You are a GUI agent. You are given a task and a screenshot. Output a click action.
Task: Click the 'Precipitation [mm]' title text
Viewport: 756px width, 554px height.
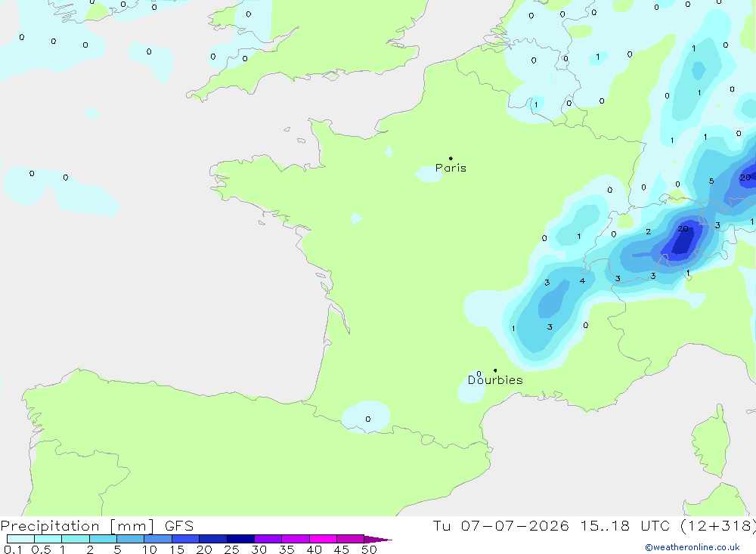click(x=77, y=526)
